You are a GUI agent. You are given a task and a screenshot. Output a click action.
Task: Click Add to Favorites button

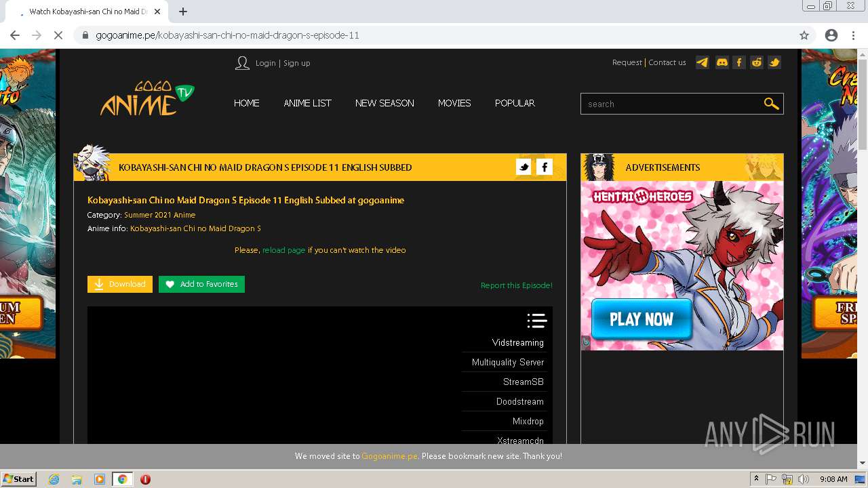(x=201, y=284)
